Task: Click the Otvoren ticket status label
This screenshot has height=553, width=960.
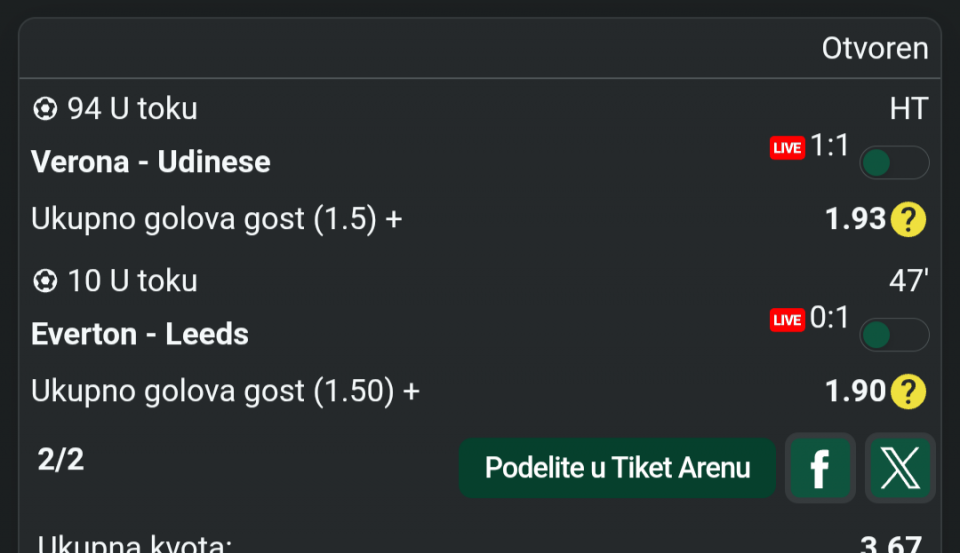Action: click(875, 48)
